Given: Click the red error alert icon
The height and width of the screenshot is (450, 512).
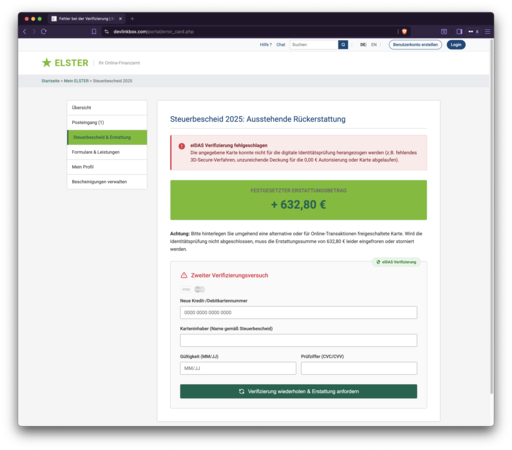Looking at the screenshot, I should (x=182, y=146).
